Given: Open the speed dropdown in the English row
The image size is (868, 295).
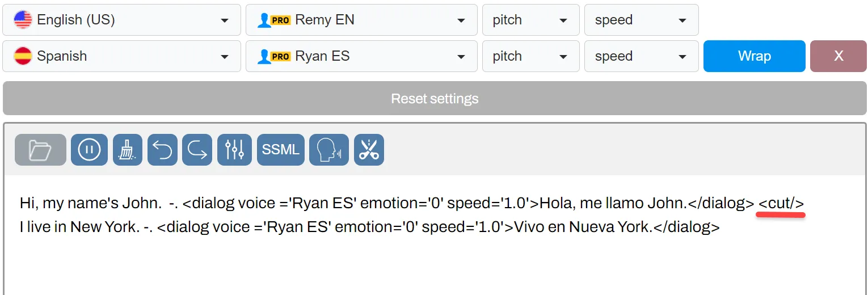Looking at the screenshot, I should (x=642, y=20).
